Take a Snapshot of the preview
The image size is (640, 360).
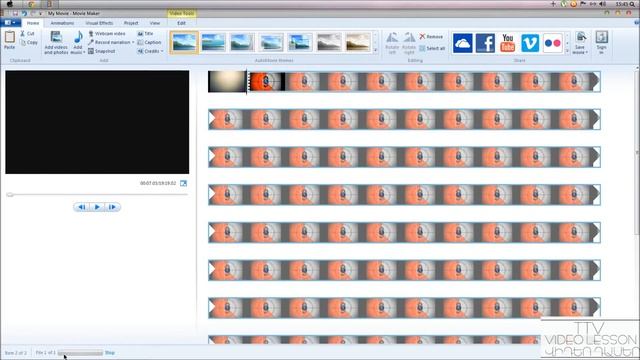(102, 51)
